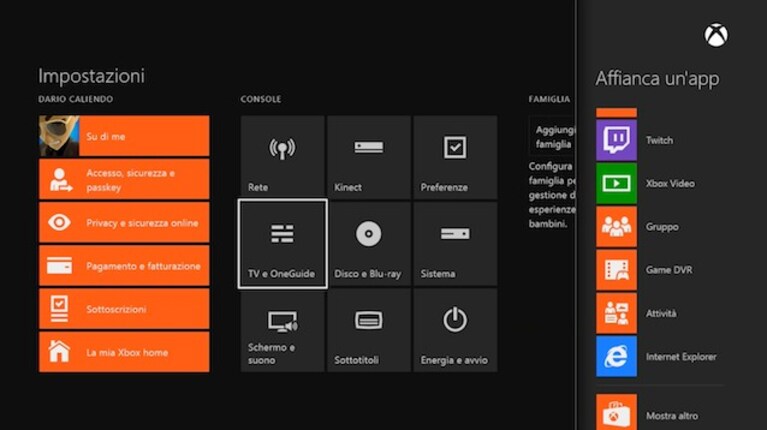Open Privacy e sicurezza online

pos(124,223)
